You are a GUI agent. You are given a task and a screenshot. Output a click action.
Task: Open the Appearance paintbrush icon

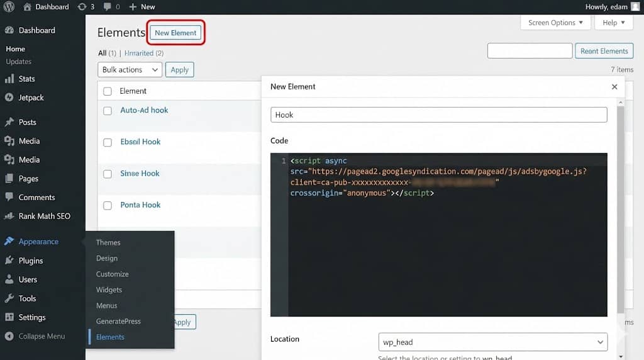point(9,241)
